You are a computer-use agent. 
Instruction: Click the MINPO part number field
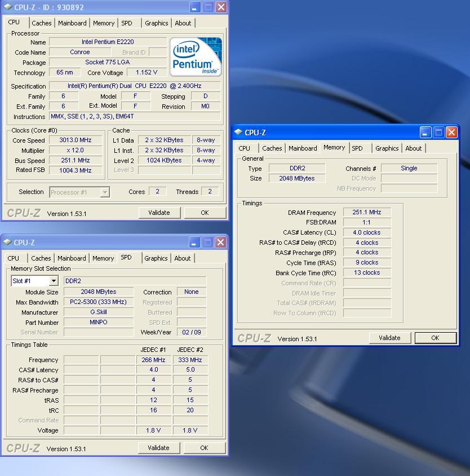coord(99,322)
